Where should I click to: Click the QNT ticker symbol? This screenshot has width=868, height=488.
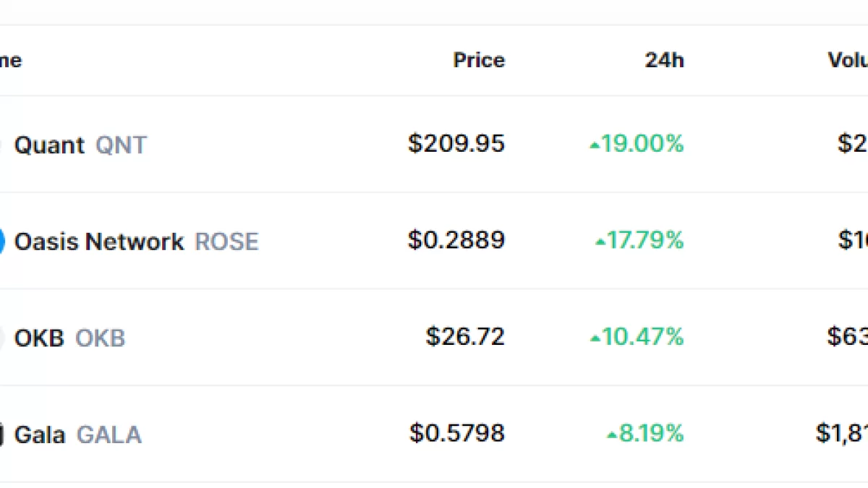point(121,145)
